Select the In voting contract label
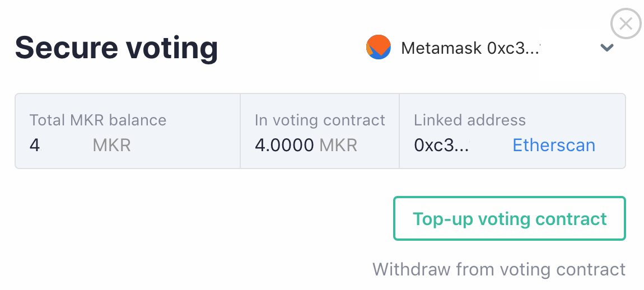Image resolution: width=644 pixels, height=290 pixels. pos(320,120)
